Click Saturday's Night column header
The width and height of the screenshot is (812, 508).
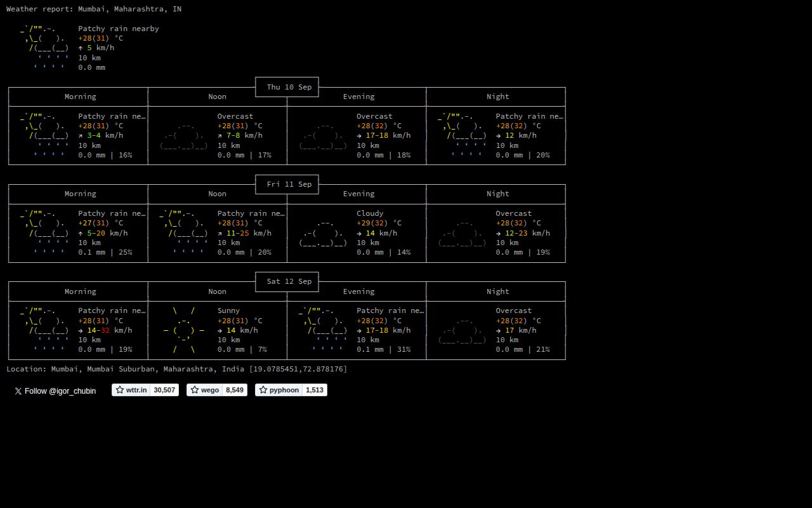coord(498,291)
